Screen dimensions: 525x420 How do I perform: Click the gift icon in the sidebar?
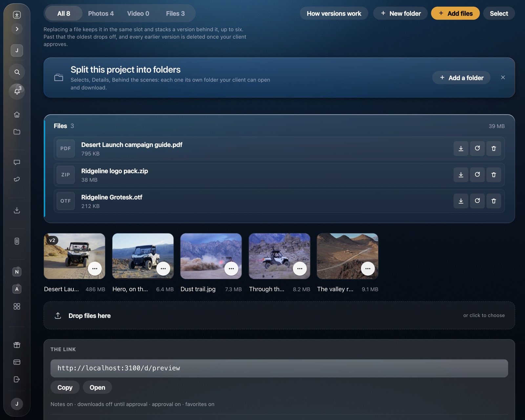pos(17,345)
